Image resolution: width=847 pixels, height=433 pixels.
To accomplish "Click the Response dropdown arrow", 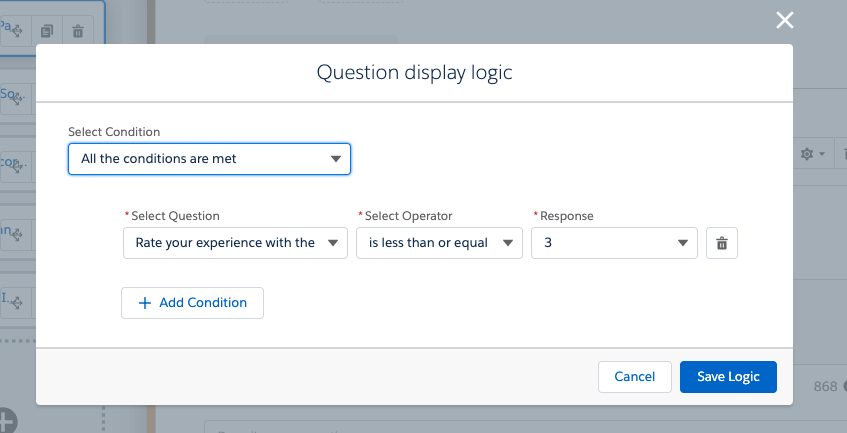I will tap(683, 243).
